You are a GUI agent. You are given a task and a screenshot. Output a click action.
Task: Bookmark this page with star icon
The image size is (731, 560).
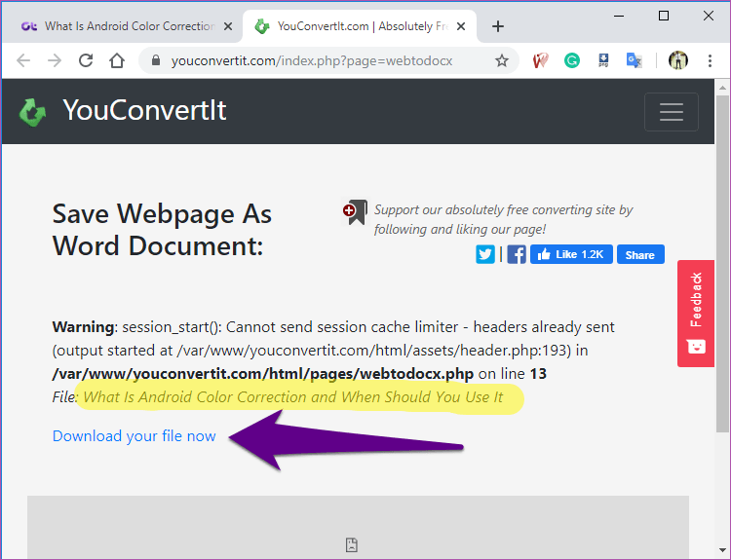pyautogui.click(x=502, y=60)
